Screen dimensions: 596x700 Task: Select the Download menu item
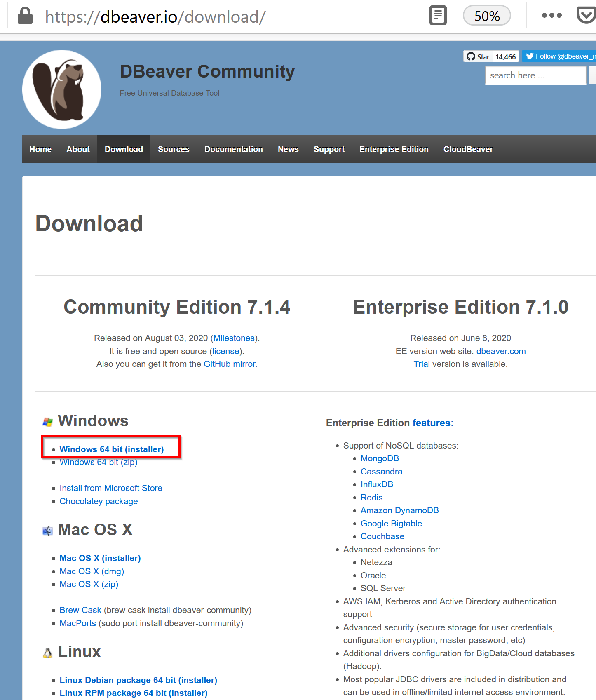pos(124,149)
